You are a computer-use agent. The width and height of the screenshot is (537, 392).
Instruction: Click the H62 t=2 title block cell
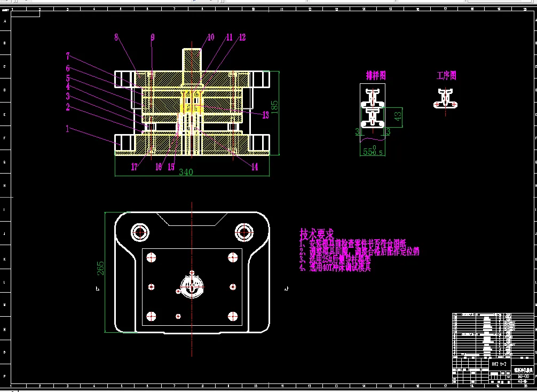tap(499, 364)
